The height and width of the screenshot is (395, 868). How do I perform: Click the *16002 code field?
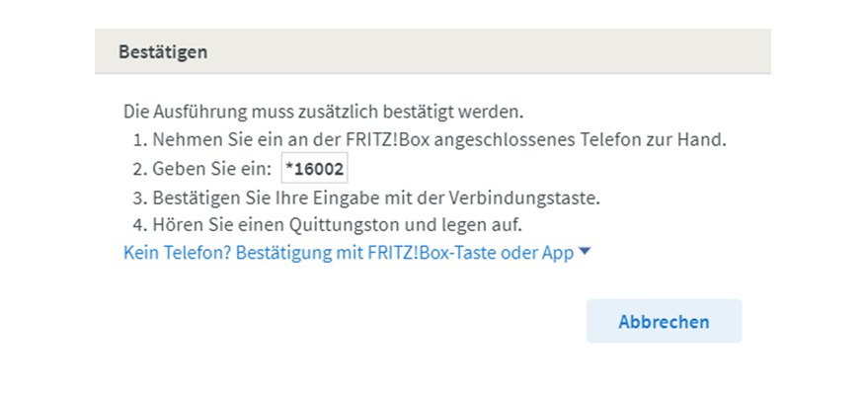tap(314, 167)
